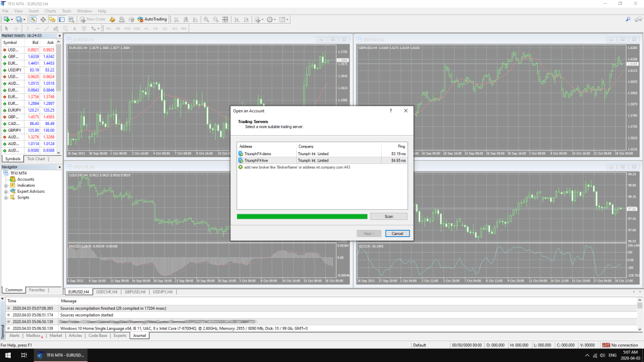Click New Order toolbar button
The image size is (644, 362).
(x=93, y=19)
